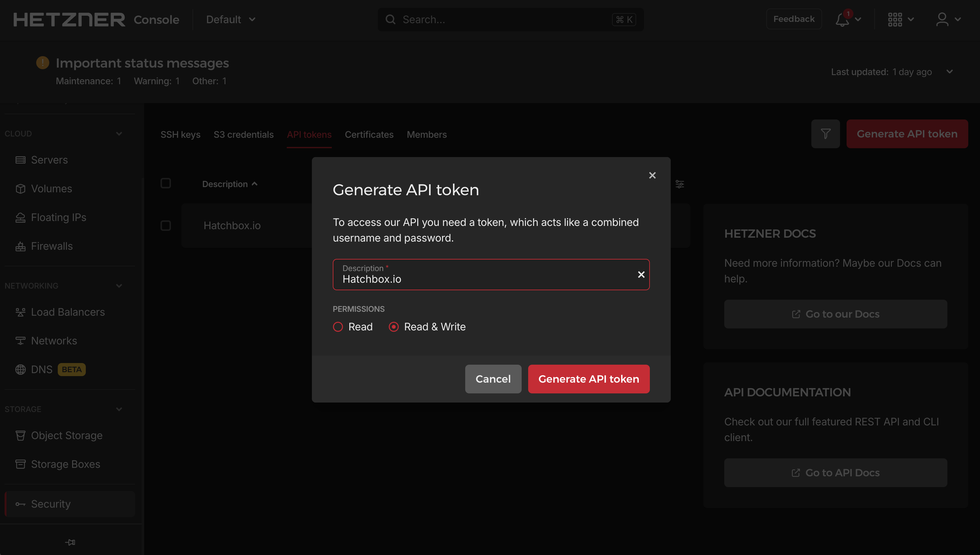This screenshot has height=555, width=980.
Task: Click the filter funnel icon
Action: pos(825,134)
